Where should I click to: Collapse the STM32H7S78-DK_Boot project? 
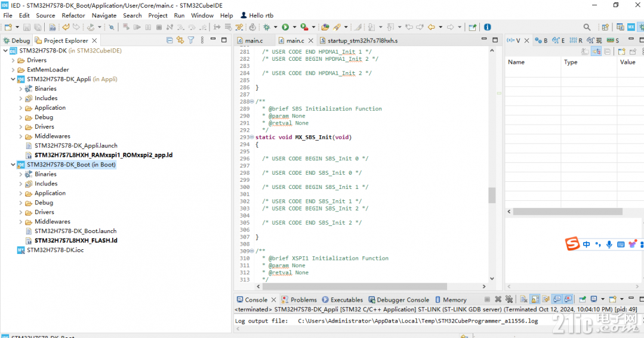(x=13, y=165)
